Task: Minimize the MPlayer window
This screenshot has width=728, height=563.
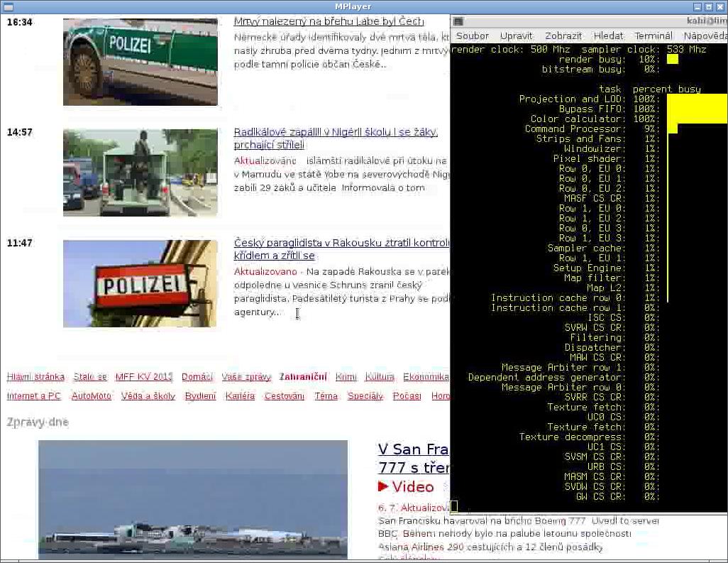Action: coord(697,6)
